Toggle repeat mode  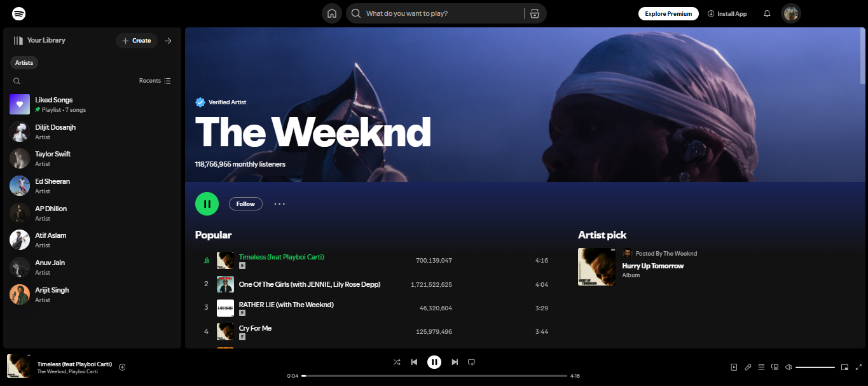point(471,361)
